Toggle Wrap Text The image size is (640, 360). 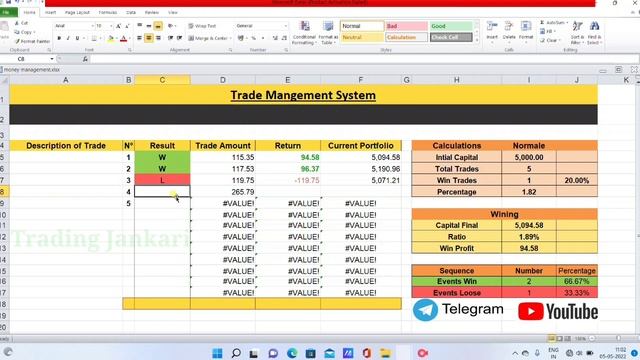click(202, 26)
